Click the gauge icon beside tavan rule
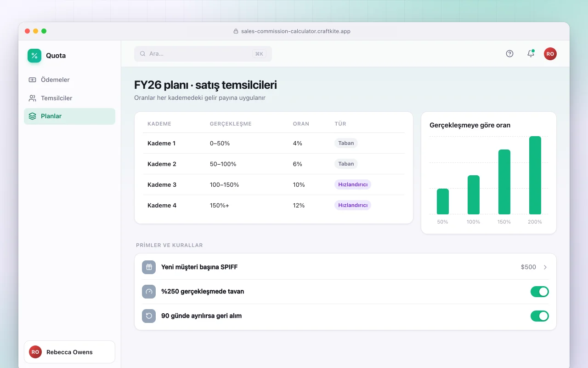This screenshot has width=588, height=368. tap(149, 292)
